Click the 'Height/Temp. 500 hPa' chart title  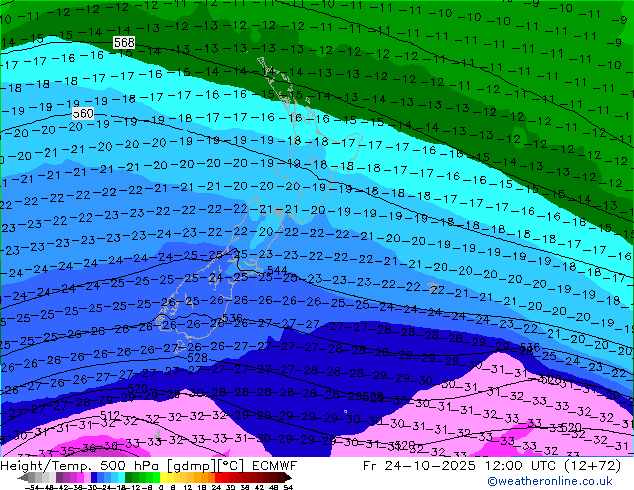[x=81, y=466]
